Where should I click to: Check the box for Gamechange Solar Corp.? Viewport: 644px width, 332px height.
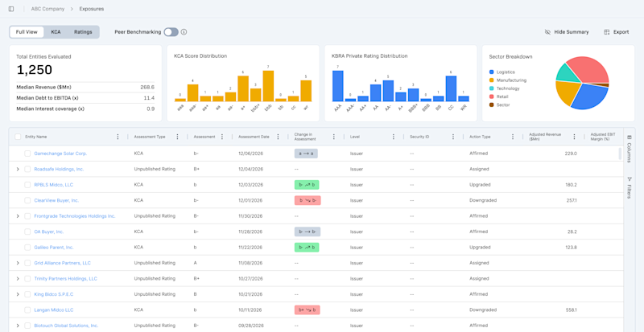pos(27,154)
